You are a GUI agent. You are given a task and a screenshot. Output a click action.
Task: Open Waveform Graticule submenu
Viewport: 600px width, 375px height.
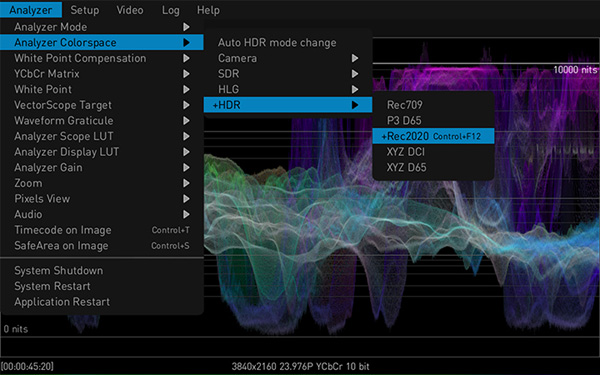tap(101, 121)
